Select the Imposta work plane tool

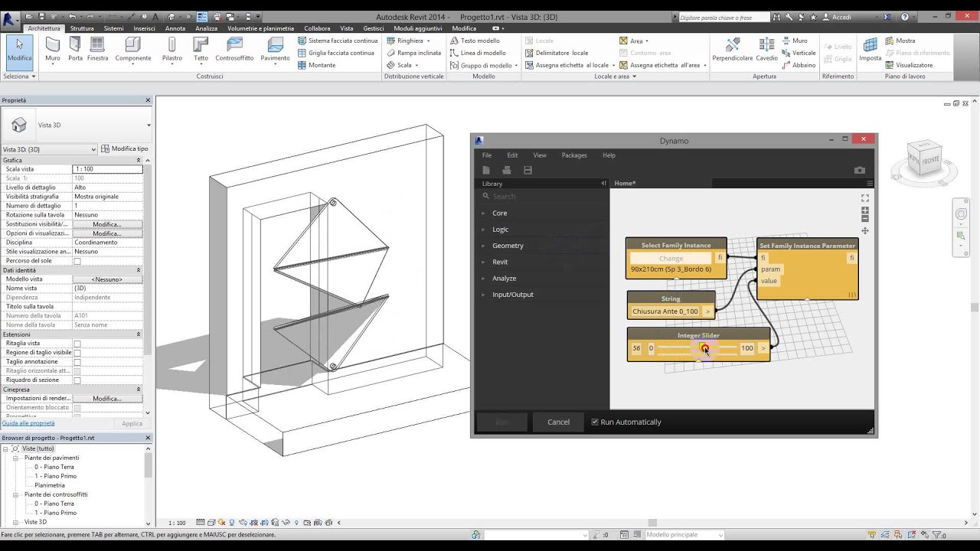pyautogui.click(x=871, y=49)
